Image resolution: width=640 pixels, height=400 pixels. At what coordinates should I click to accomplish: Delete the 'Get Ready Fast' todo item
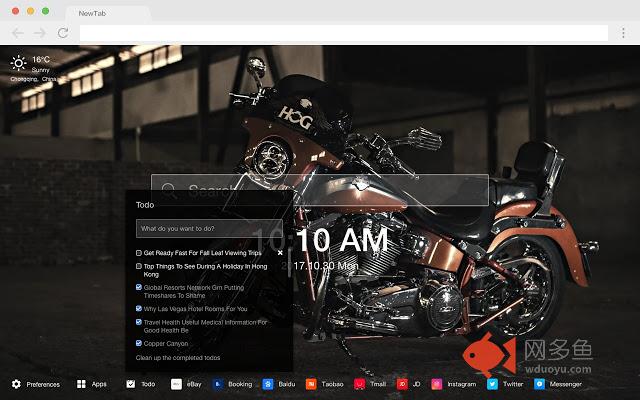tap(280, 253)
